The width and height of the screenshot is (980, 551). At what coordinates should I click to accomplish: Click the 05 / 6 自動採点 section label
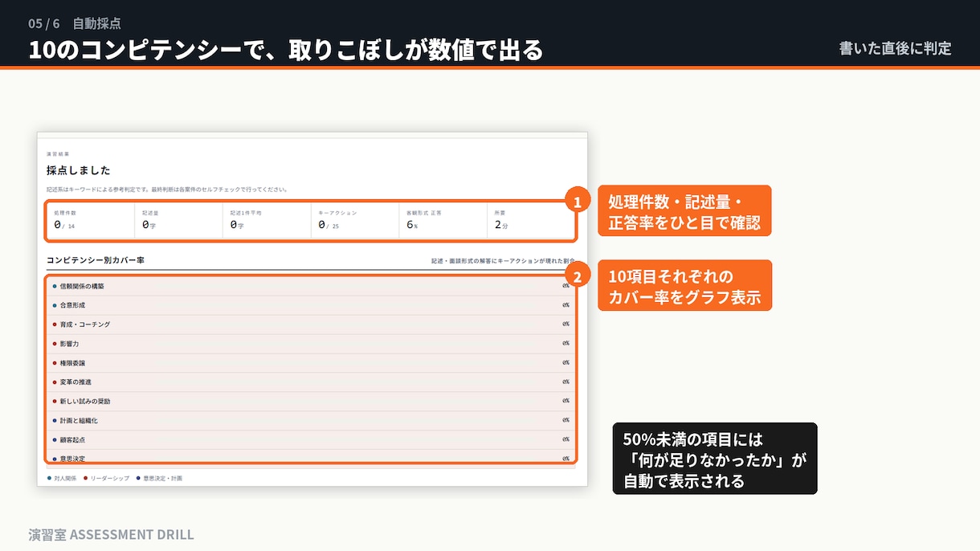(75, 23)
